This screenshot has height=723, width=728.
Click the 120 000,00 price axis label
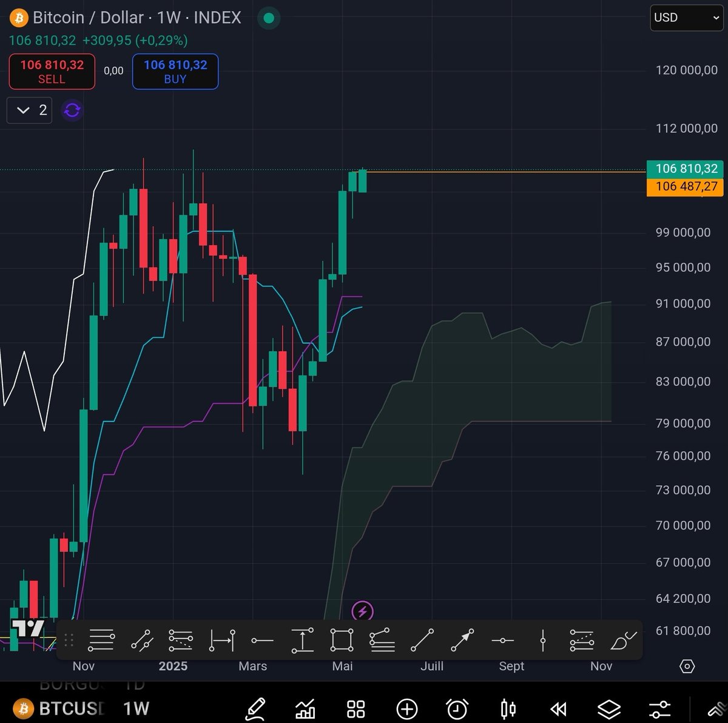click(x=686, y=70)
